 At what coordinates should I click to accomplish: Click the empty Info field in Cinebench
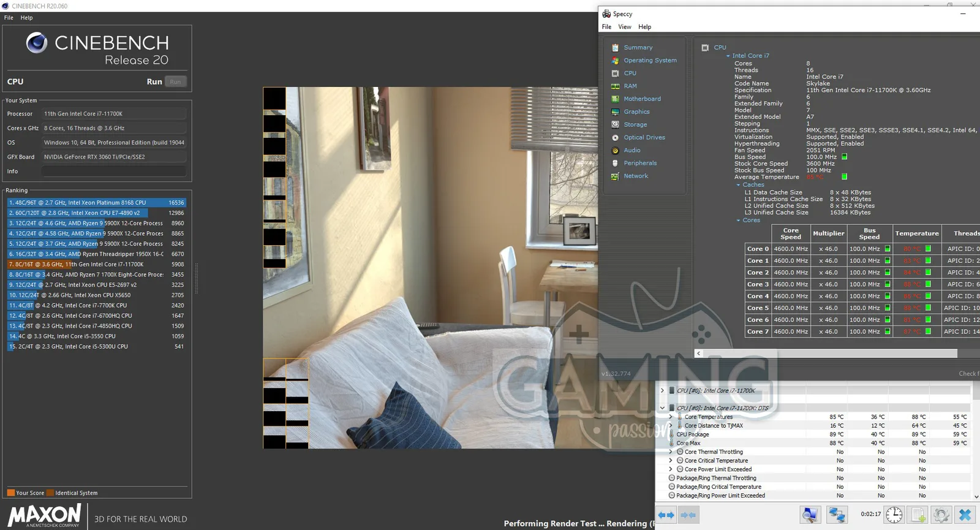pyautogui.click(x=114, y=172)
